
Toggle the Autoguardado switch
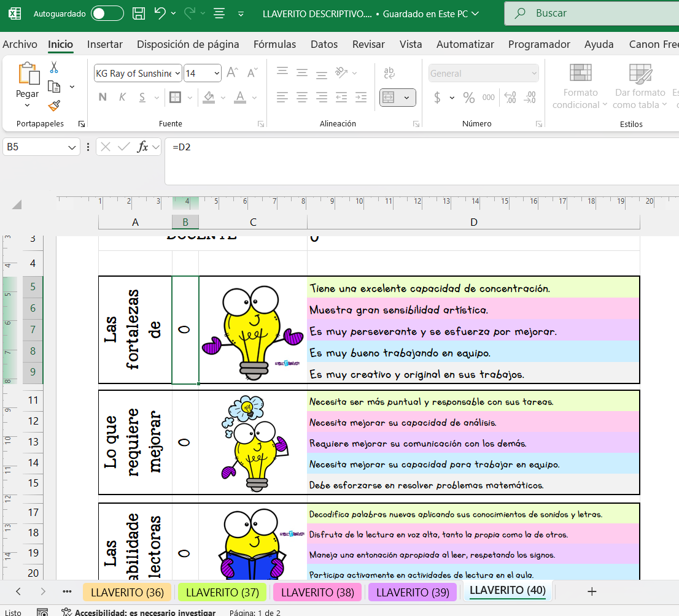click(107, 13)
